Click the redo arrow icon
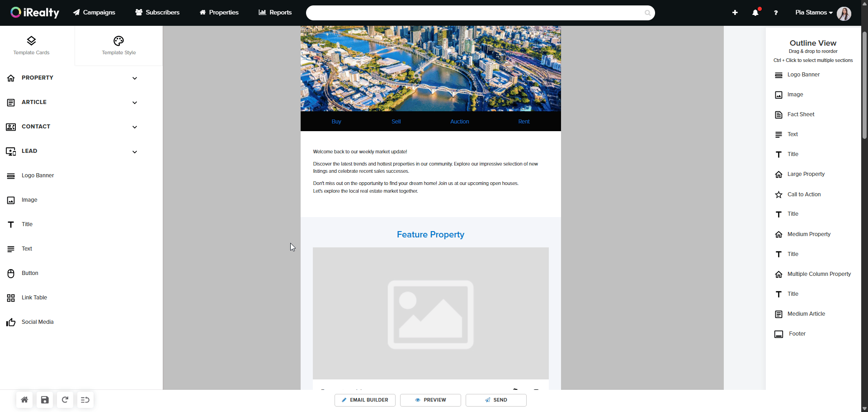Screen dimensions: 868x412 (65, 400)
